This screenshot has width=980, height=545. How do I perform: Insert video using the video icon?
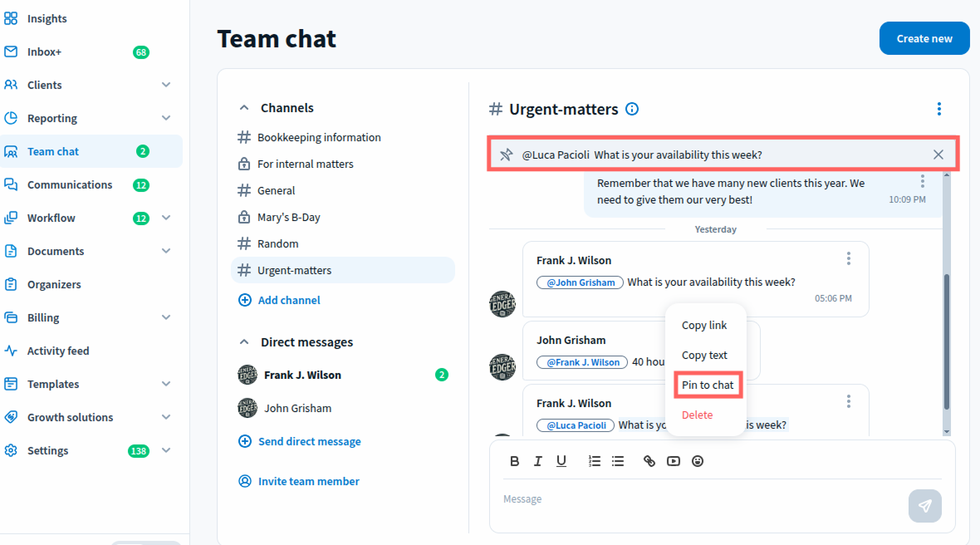coord(674,461)
